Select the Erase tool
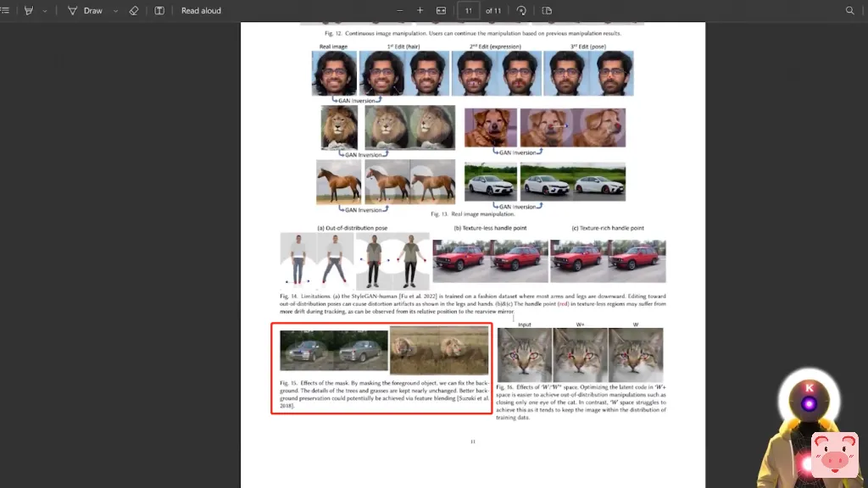Screen dimensions: 868x488 [x=133, y=10]
